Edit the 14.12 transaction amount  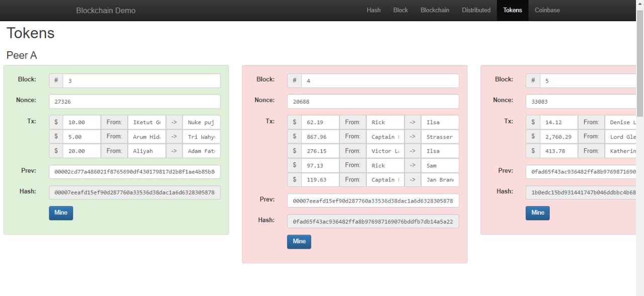558,122
